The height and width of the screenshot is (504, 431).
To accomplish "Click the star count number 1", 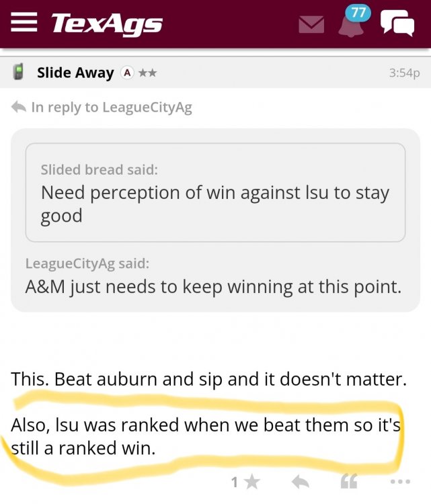I will [234, 482].
